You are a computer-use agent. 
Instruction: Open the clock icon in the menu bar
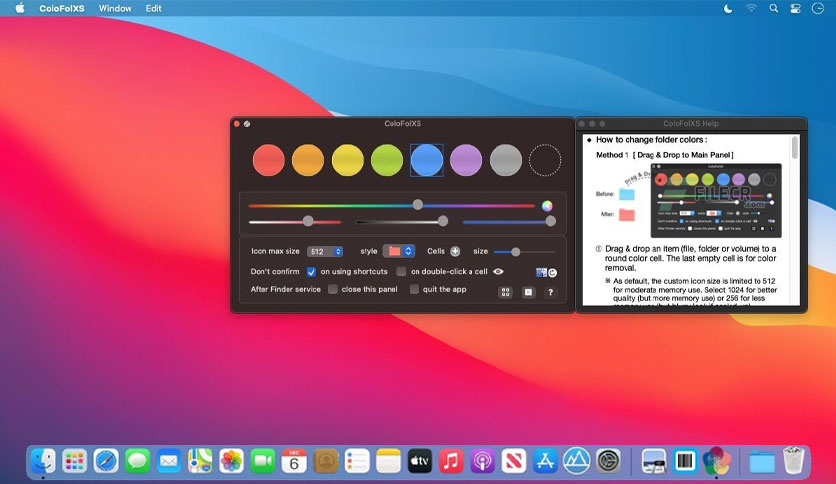(x=818, y=9)
